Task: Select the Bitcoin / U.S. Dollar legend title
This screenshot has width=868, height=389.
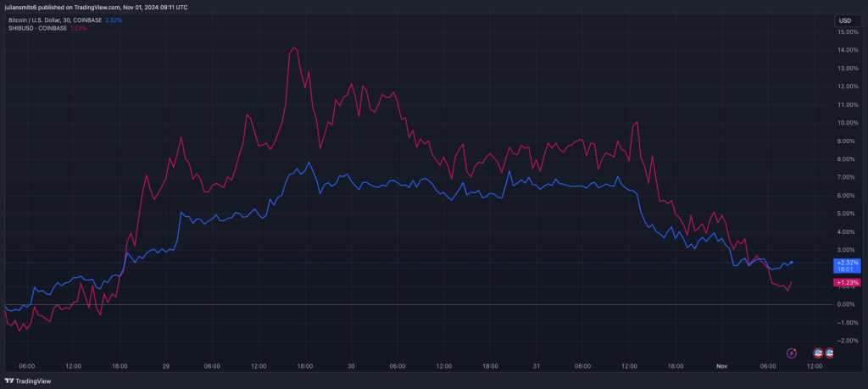Action: tap(55, 20)
